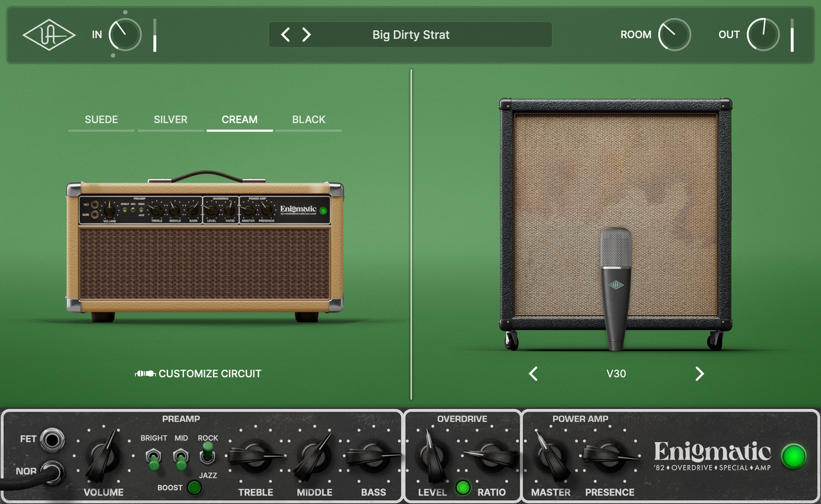The image size is (821, 504).
Task: Adjust the ROOM knob
Action: (674, 35)
